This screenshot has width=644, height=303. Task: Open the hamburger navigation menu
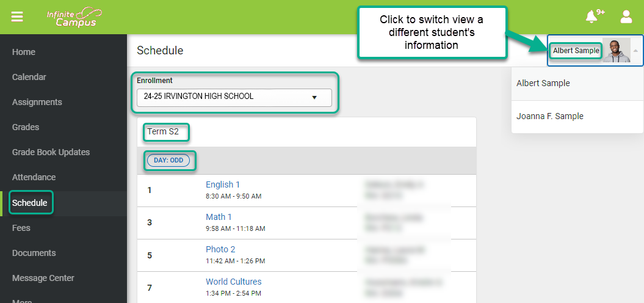pos(17,17)
